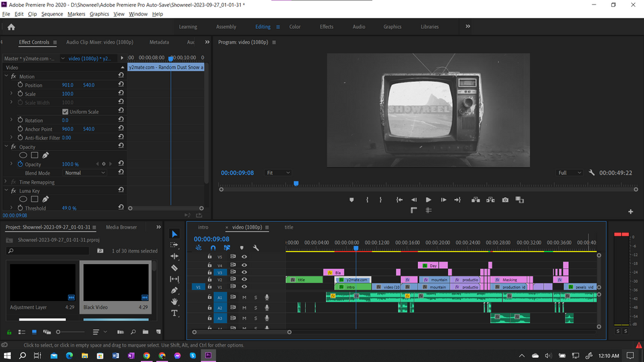Play the Program monitor sequence
This screenshot has height=362, width=644.
pos(429,200)
